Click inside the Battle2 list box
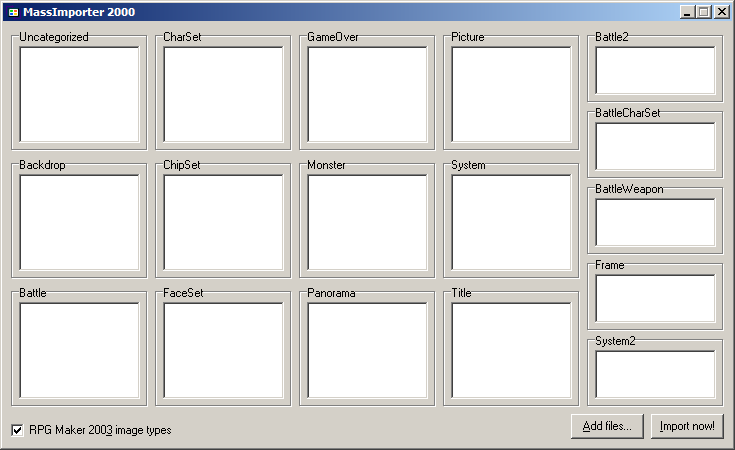735x450 pixels. click(655, 70)
